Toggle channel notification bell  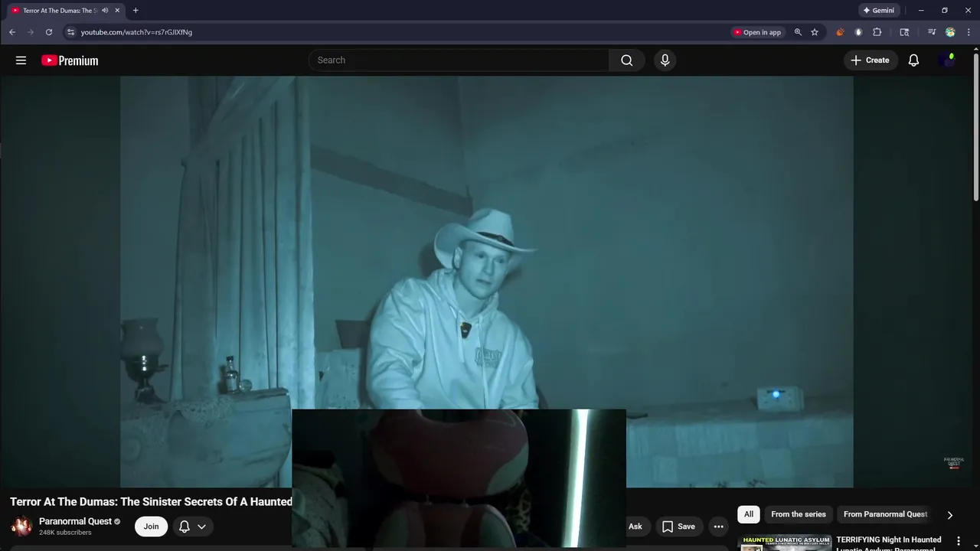point(184,527)
